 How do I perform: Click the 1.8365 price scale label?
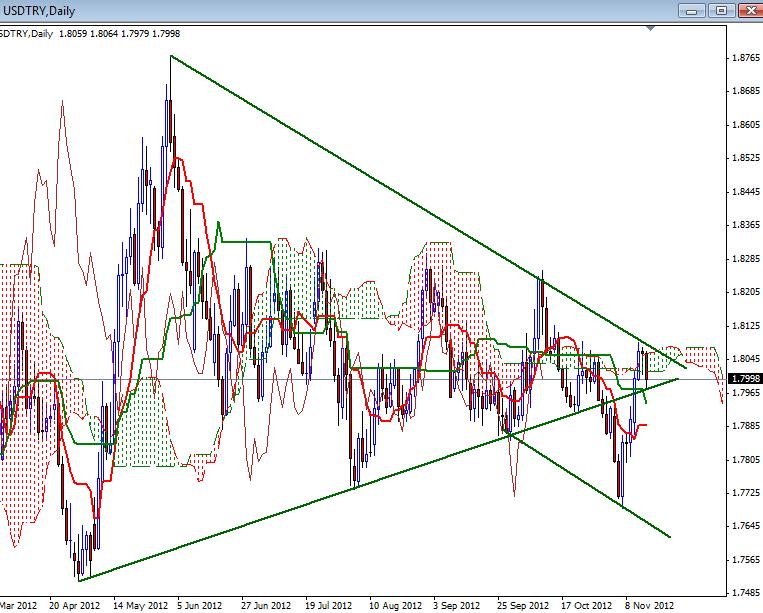tap(746, 225)
